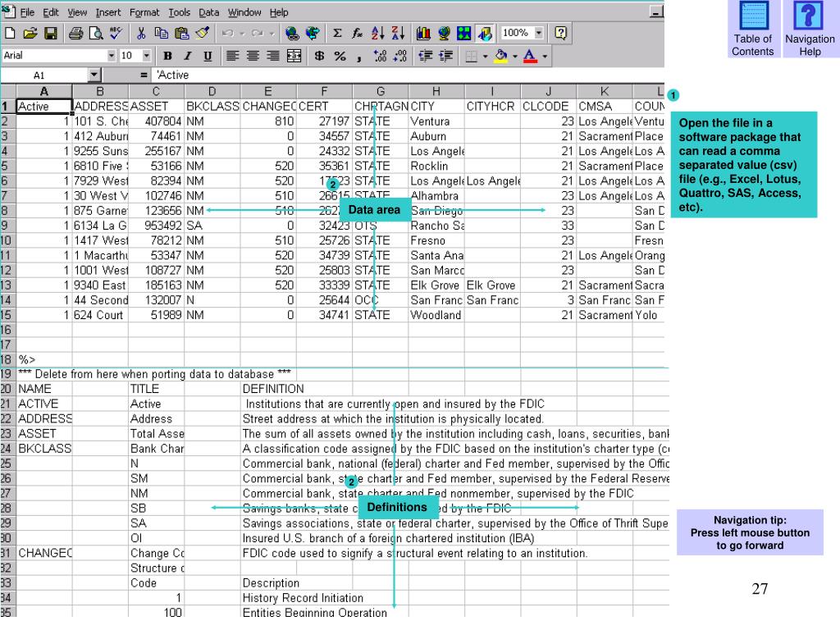Expand the Arial font name dropdown
The image size is (840, 630).
112,56
